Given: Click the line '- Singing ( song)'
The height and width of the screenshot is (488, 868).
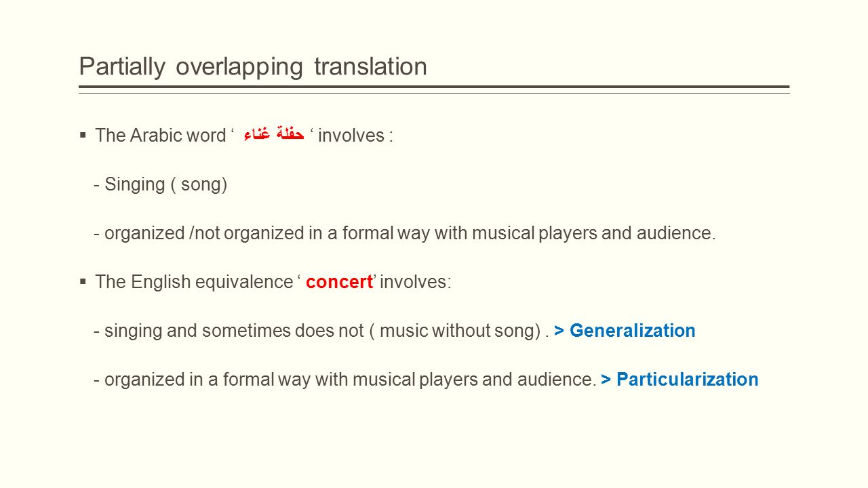Looking at the screenshot, I should pos(160,184).
